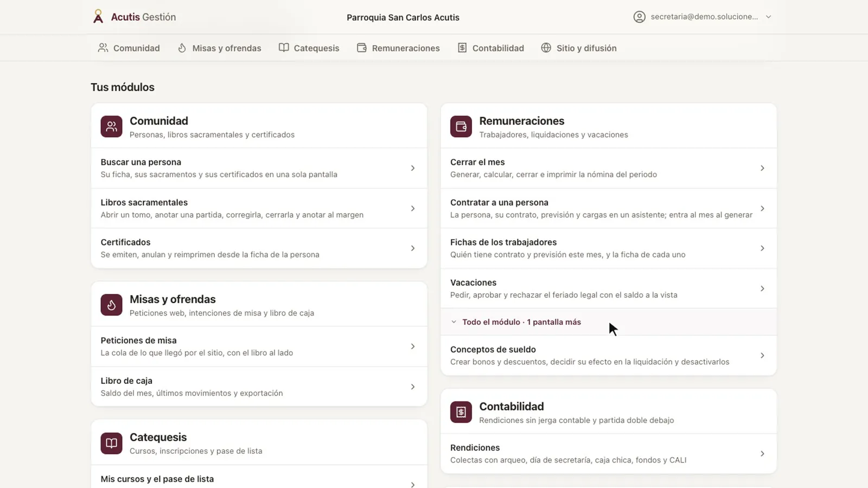
Task: Open the Certificados row
Action: click(x=259, y=248)
